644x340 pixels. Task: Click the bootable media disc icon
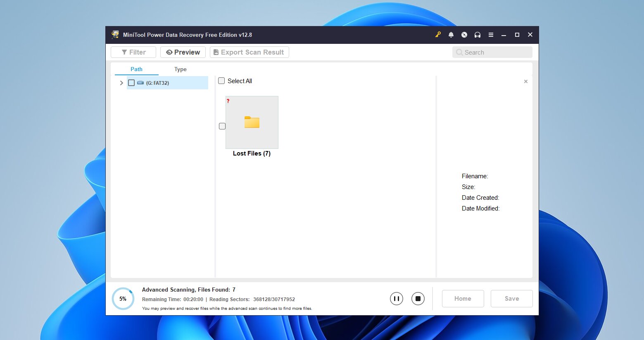tap(464, 35)
